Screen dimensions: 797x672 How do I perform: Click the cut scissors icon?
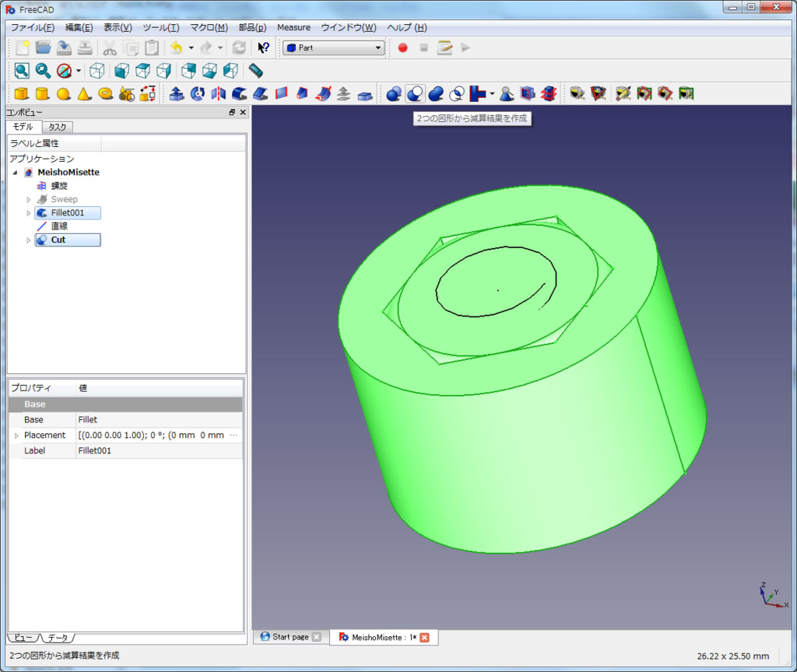pyautogui.click(x=109, y=47)
